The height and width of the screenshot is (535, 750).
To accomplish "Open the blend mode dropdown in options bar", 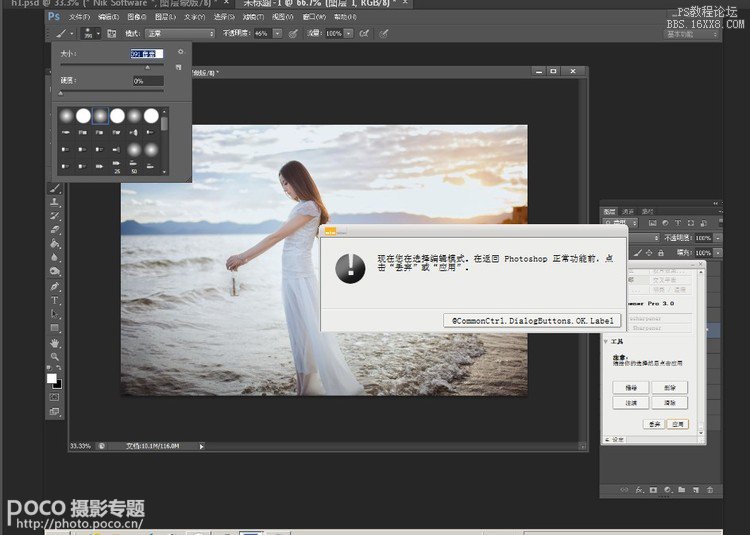I will coord(180,33).
